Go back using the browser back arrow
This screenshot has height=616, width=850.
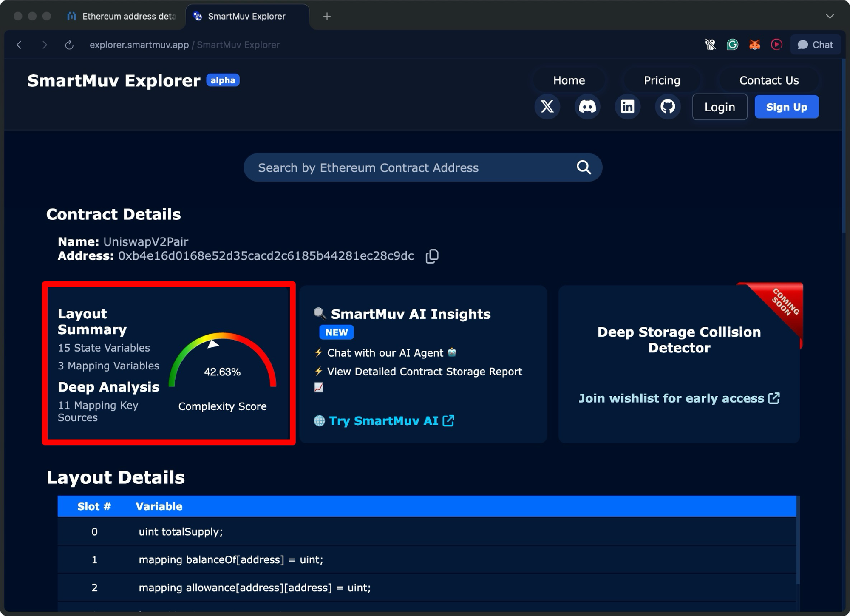[19, 44]
